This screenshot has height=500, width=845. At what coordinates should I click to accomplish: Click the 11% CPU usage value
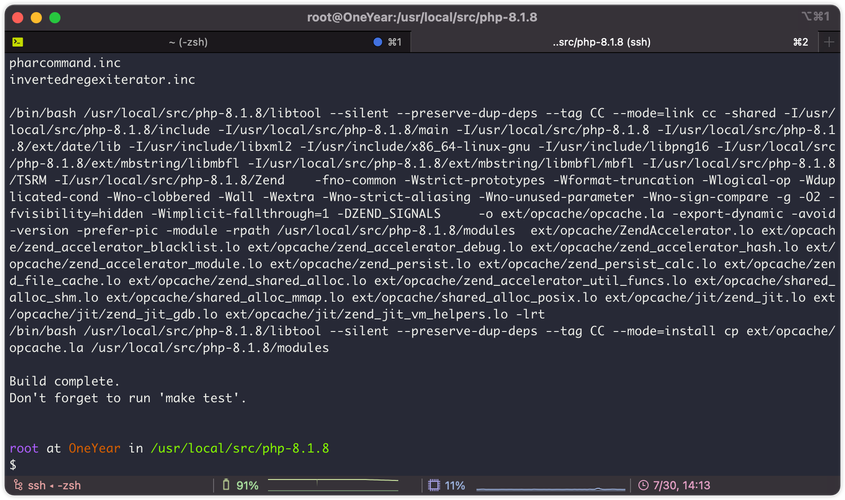455,485
